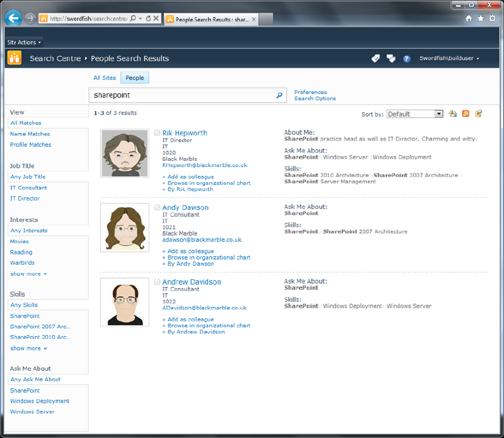This screenshot has height=438, width=504.
Task: Open the Help question mark icon
Action: click(x=406, y=59)
